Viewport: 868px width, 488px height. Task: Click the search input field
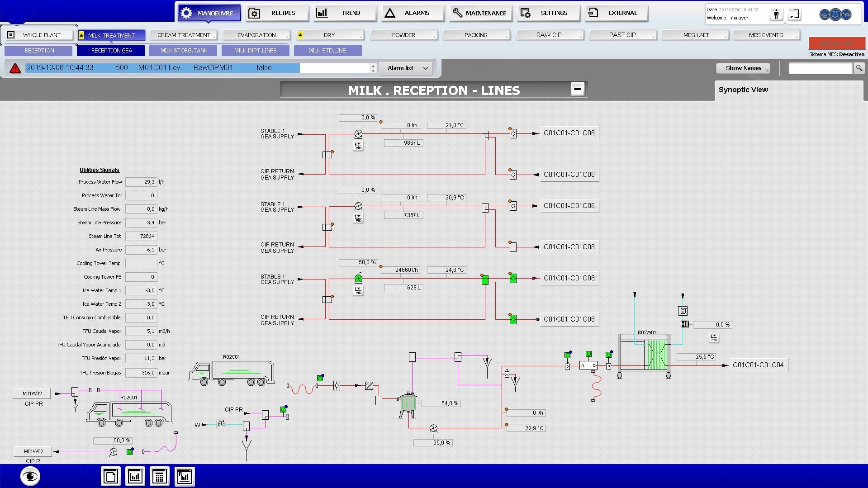(x=820, y=68)
